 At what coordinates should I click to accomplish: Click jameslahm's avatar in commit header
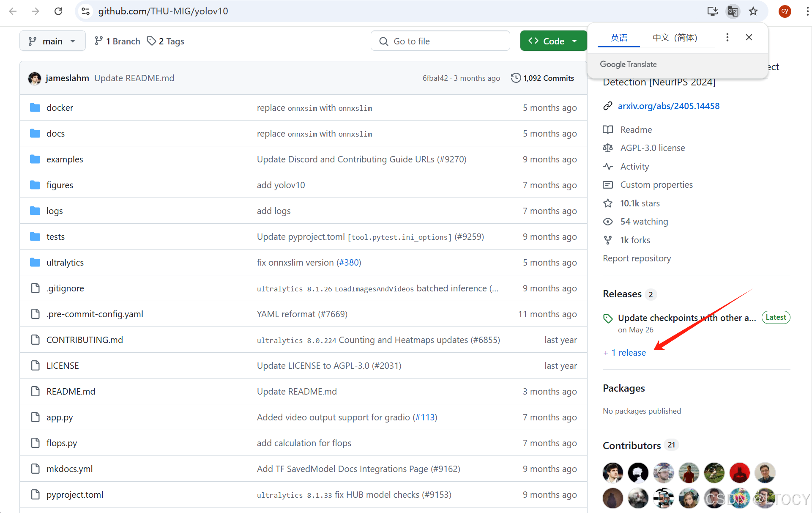[x=35, y=78]
